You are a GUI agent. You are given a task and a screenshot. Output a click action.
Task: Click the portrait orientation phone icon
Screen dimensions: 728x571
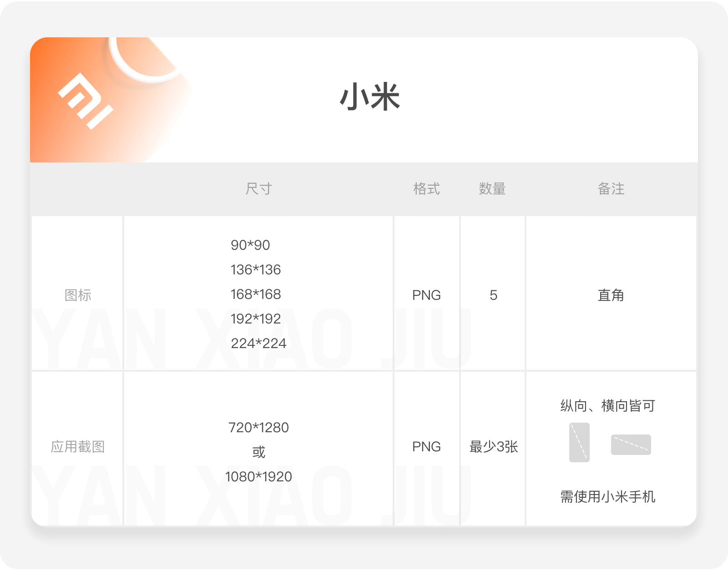tap(579, 442)
